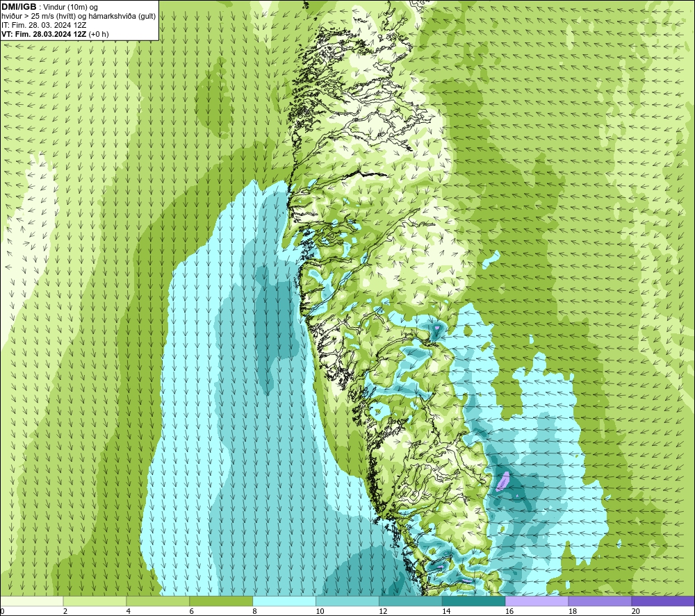
Task: Click the DMI/IGB title text
Action: click(x=19, y=7)
